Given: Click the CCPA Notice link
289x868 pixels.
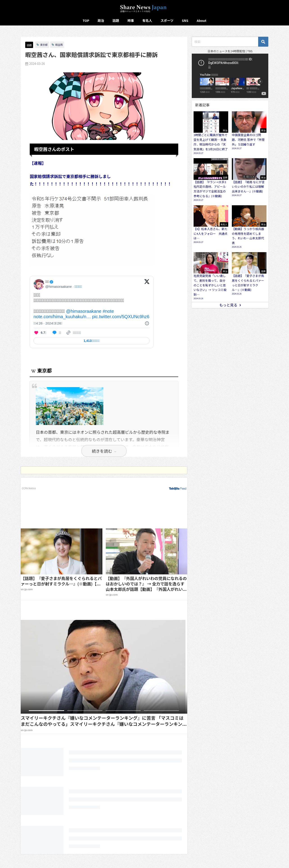Looking at the screenshot, I should click(29, 488).
